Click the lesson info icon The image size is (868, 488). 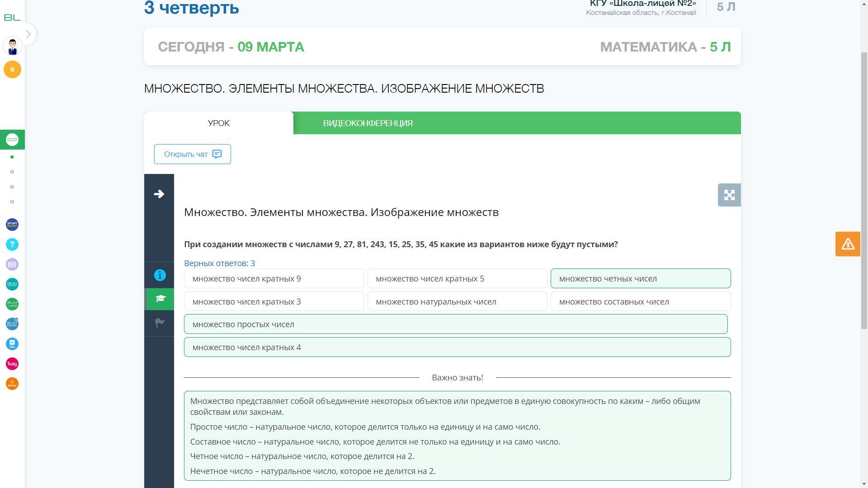160,275
